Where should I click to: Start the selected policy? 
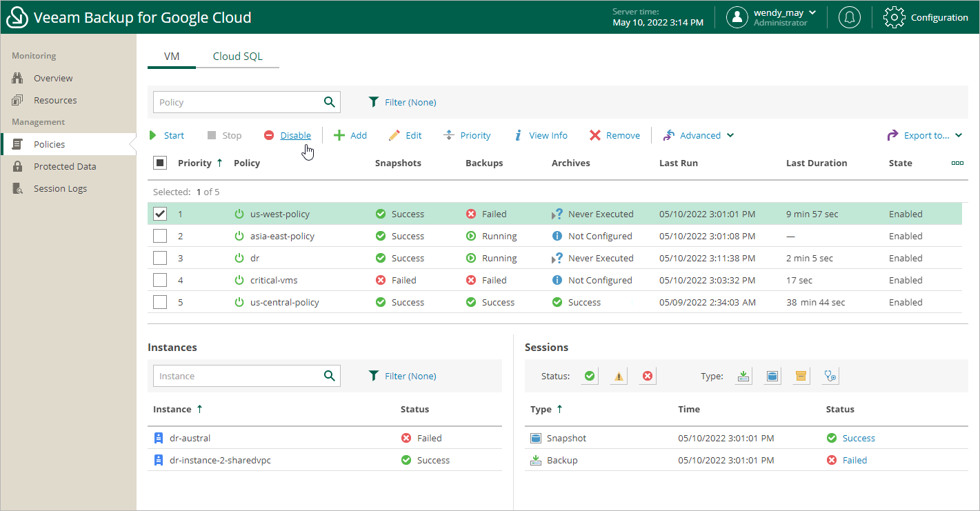167,135
